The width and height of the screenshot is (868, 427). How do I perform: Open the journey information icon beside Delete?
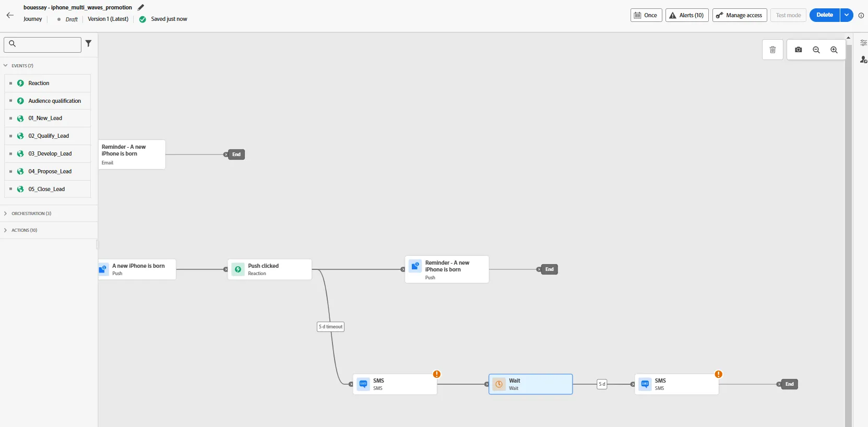click(861, 15)
